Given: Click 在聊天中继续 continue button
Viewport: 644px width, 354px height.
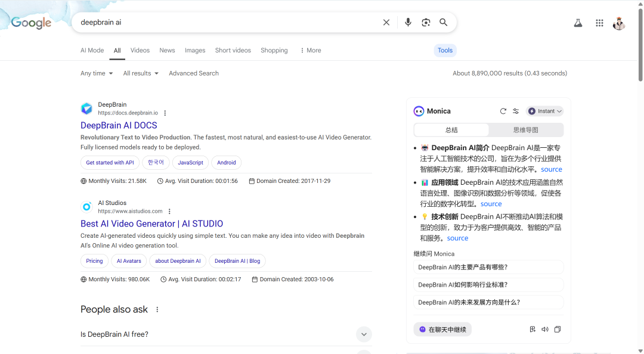Looking at the screenshot, I should click(442, 330).
